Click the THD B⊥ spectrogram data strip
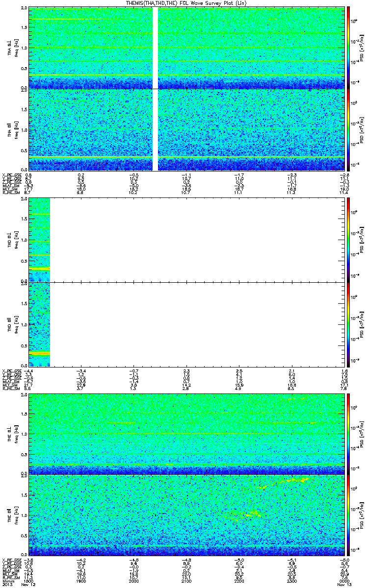This screenshot has height=588, width=368. (39, 240)
